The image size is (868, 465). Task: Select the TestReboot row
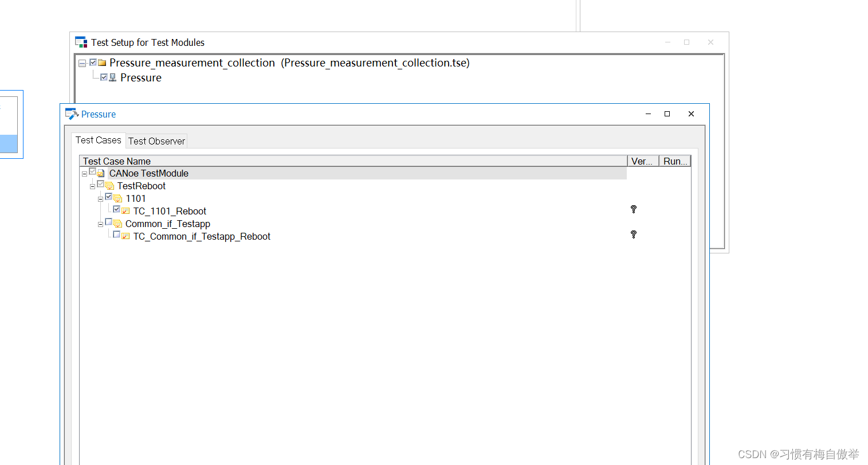pyautogui.click(x=142, y=186)
